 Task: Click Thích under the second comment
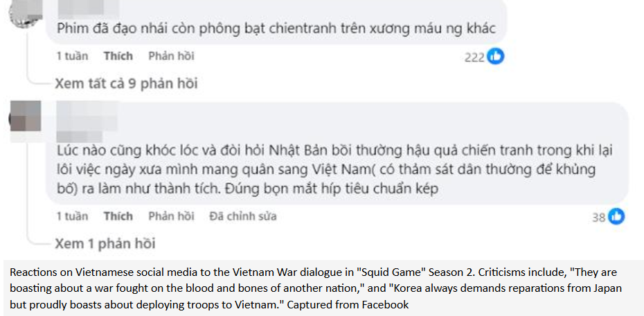[x=118, y=216]
